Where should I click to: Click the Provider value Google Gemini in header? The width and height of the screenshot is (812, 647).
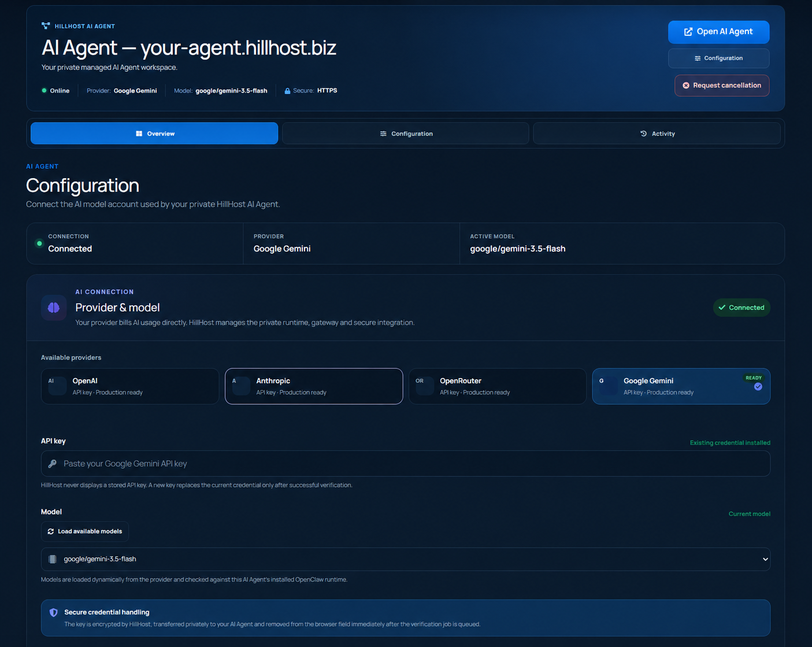(x=135, y=91)
